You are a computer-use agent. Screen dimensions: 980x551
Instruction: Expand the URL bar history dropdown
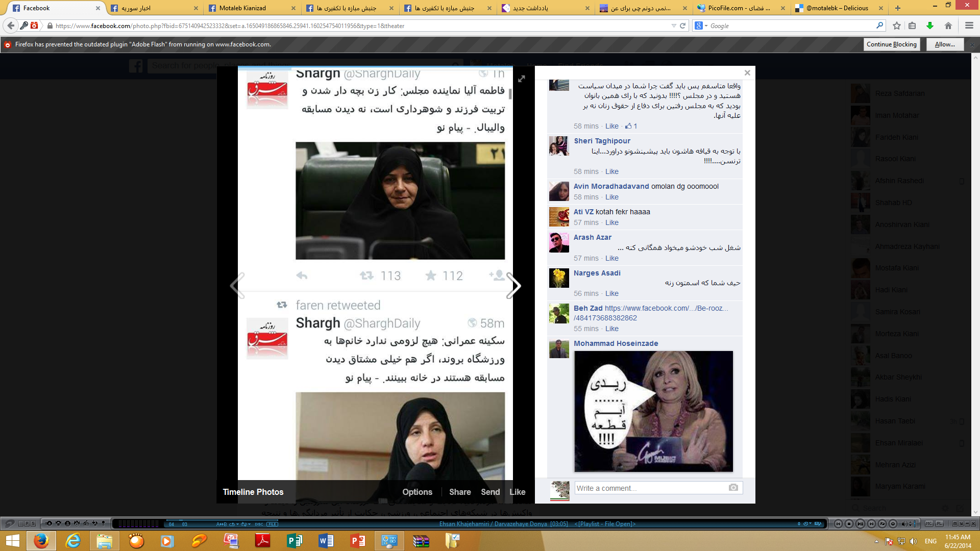tap(674, 26)
